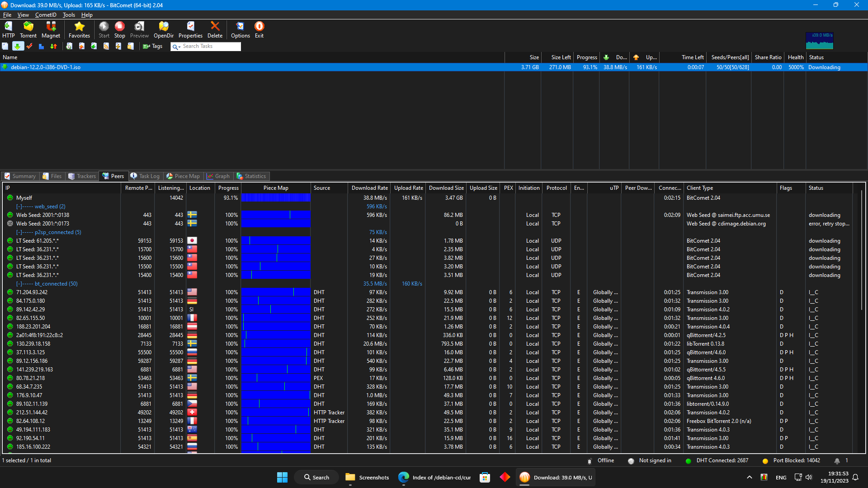Viewport: 868px width, 488px height.
Task: Click the folder page filter icon
Action: point(130,46)
